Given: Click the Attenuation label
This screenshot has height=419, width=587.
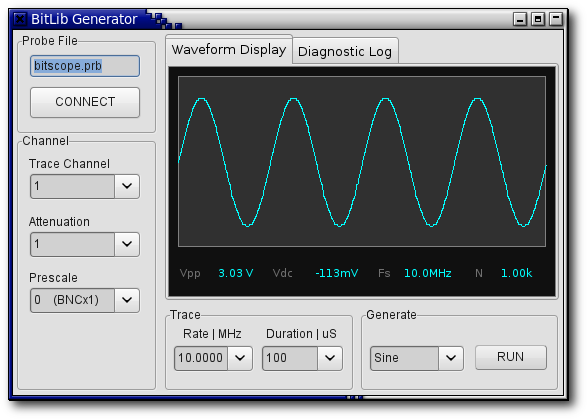Looking at the screenshot, I should click(59, 222).
